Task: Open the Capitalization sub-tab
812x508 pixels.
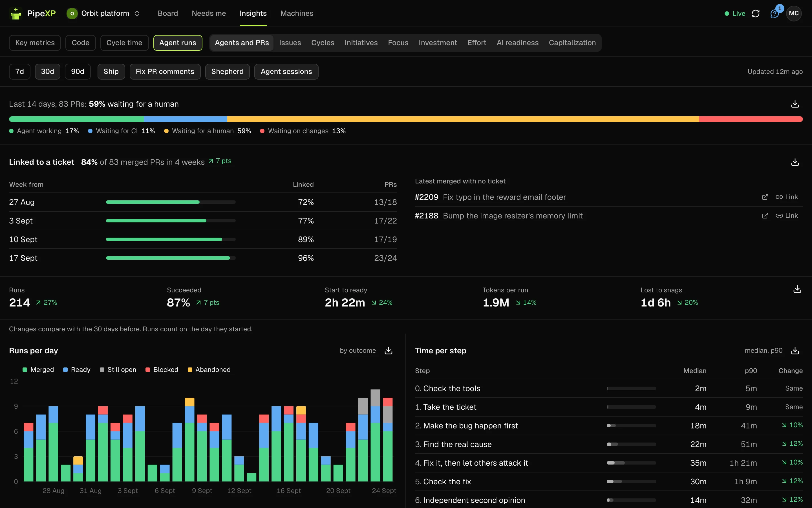Action: pyautogui.click(x=572, y=43)
